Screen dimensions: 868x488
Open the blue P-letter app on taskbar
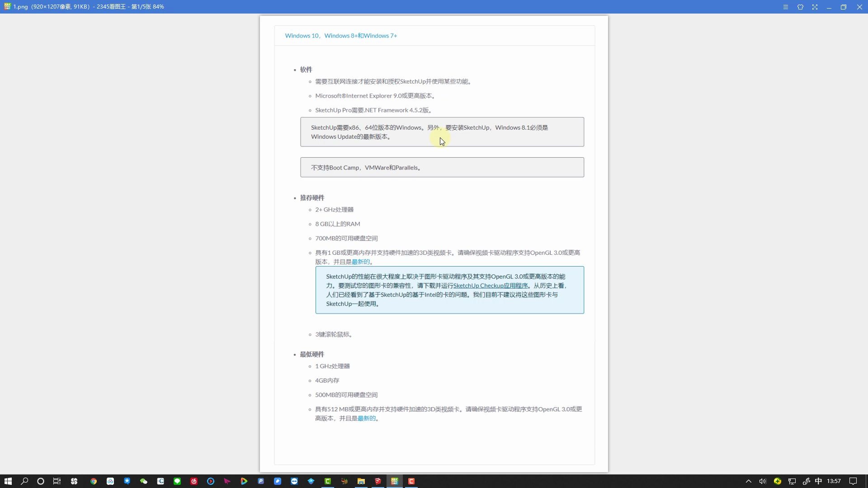[261, 481]
